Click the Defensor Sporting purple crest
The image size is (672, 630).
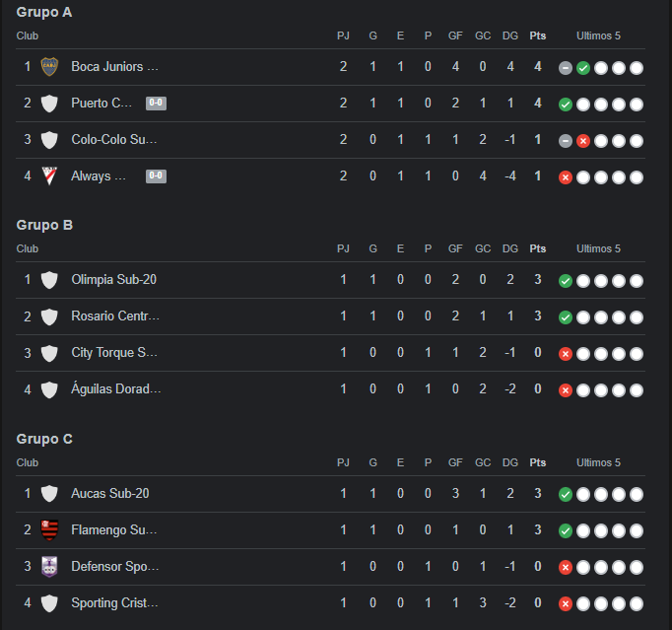[x=49, y=567]
